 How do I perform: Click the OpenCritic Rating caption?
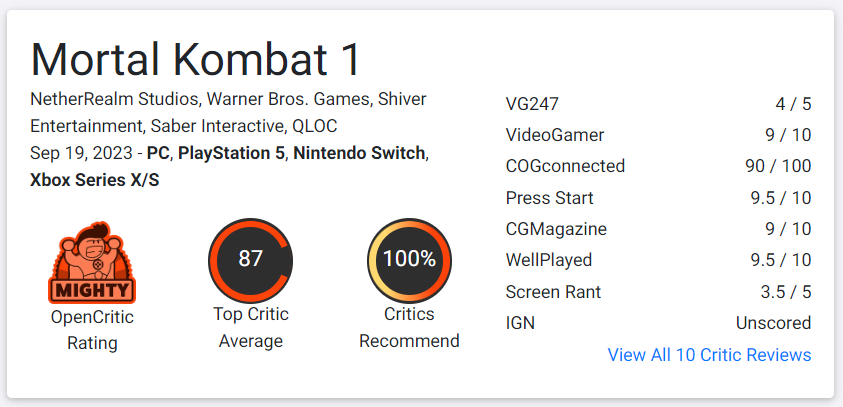[92, 330]
